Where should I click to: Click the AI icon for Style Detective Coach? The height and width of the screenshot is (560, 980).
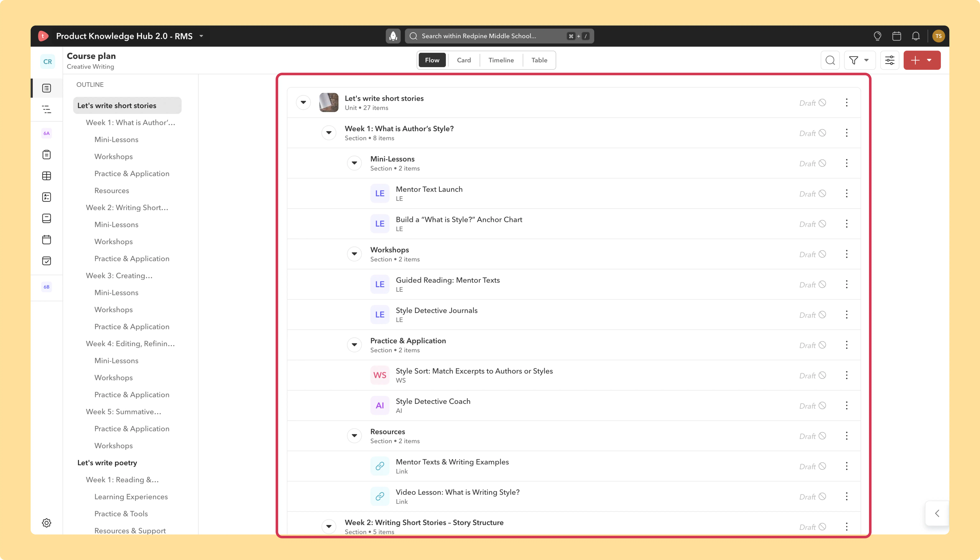(380, 405)
